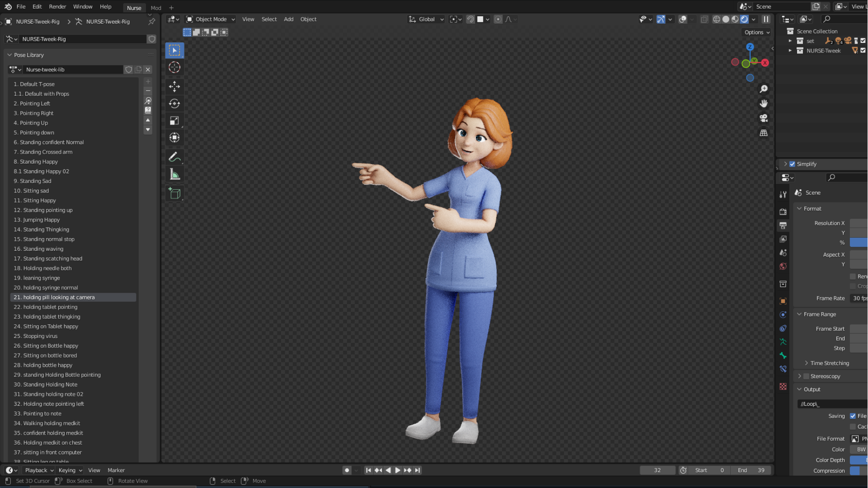Switch to the Mod workspace tab
The image size is (868, 488).
pos(156,8)
